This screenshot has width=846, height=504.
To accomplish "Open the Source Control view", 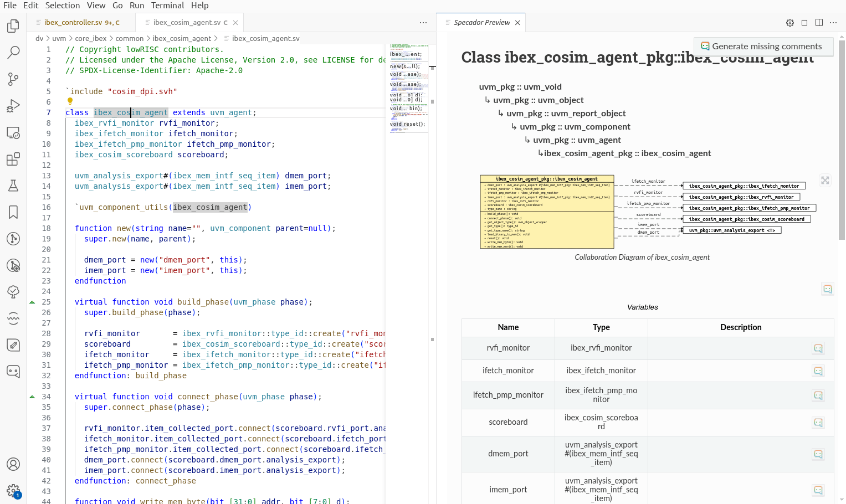I will [13, 79].
